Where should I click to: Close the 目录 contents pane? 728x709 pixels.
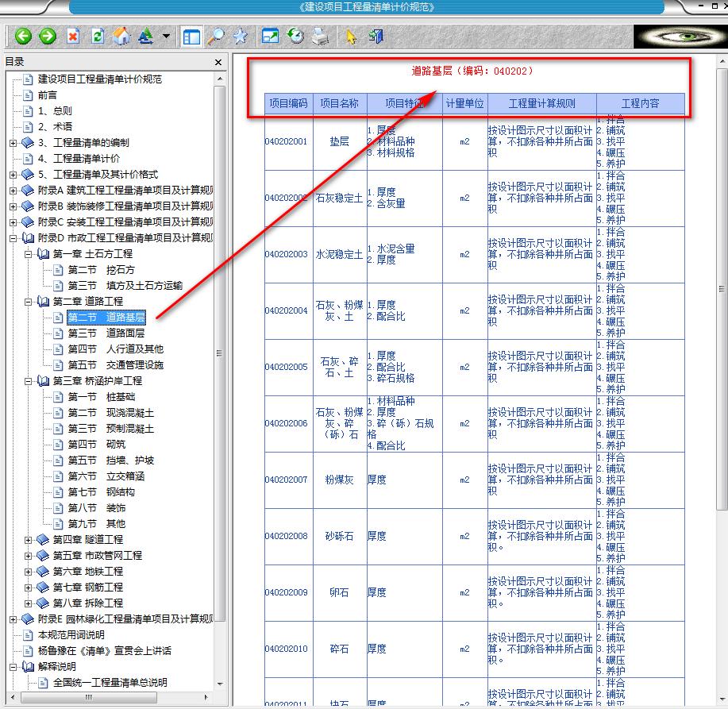point(218,62)
